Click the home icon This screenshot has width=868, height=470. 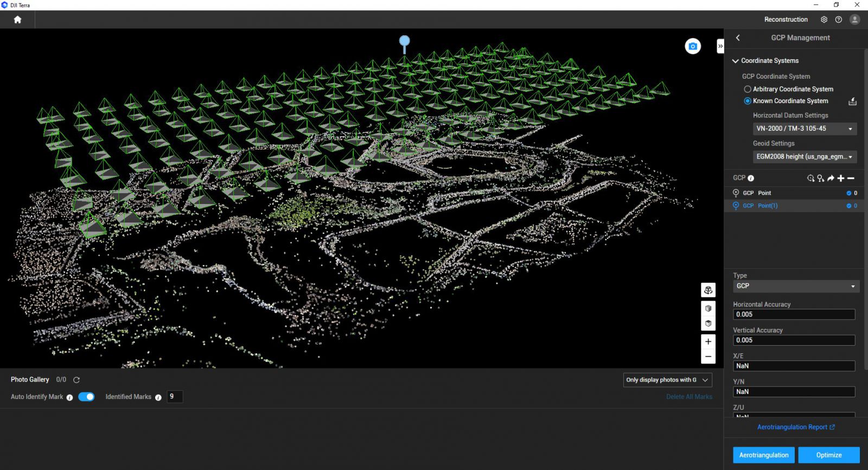[x=17, y=20]
